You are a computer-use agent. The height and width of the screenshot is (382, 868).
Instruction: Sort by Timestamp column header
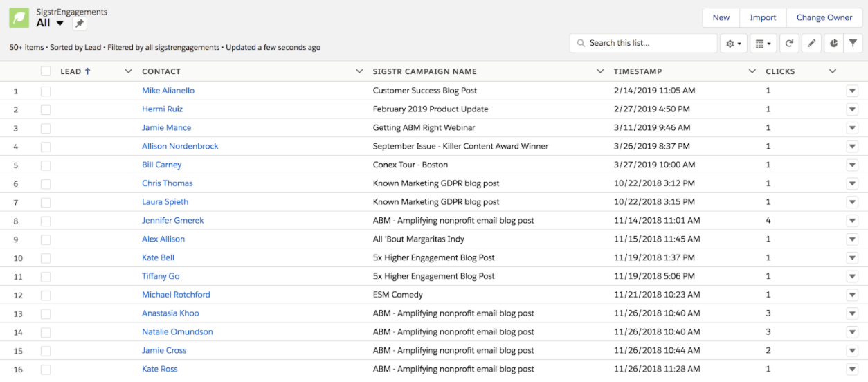click(638, 71)
